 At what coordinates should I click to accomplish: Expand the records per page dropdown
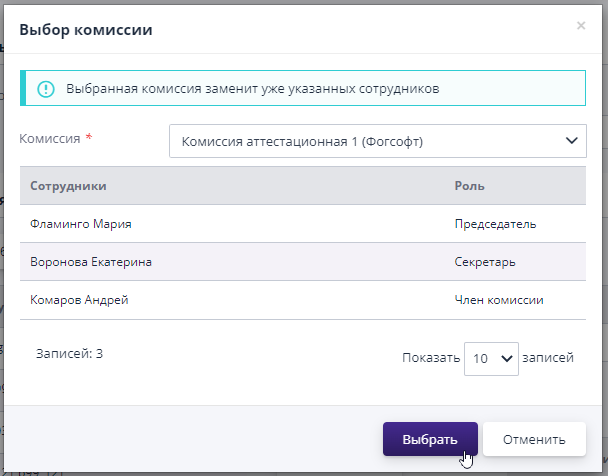point(491,357)
